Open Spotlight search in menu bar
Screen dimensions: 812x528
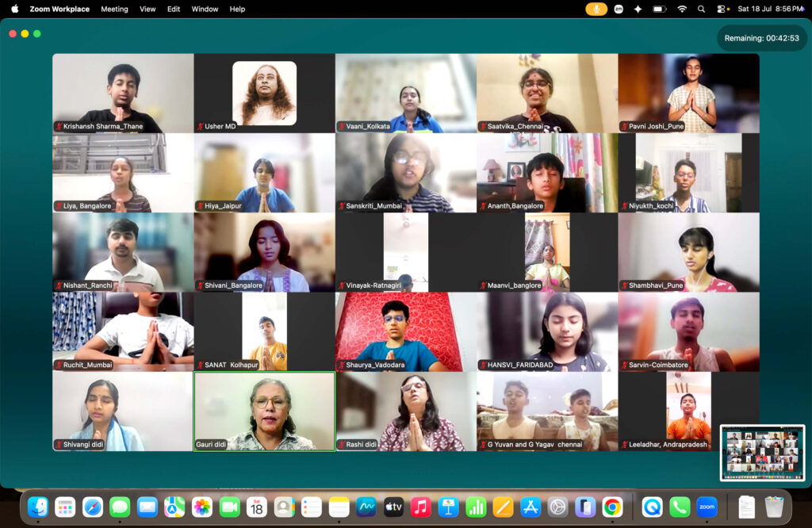coord(701,9)
